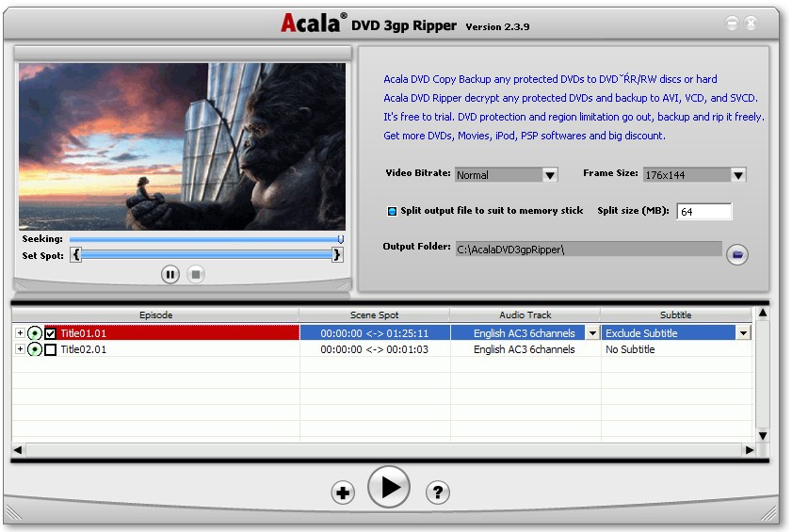Click the disc icon next to Title01.01
This screenshot has width=792, height=532.
pos(34,333)
